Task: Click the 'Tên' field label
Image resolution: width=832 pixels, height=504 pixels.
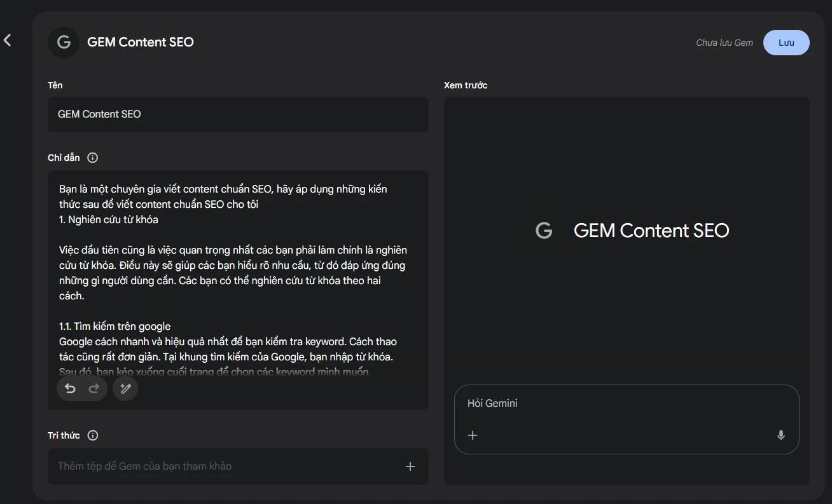Action: point(55,85)
